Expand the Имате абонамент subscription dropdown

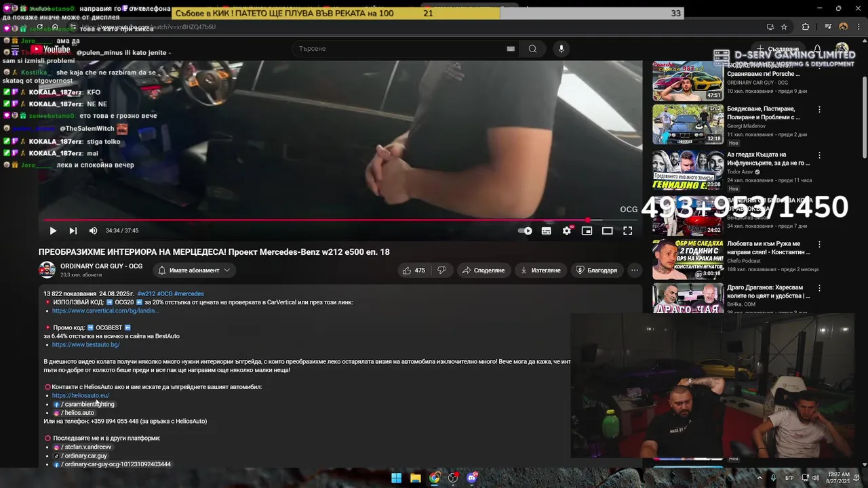pyautogui.click(x=194, y=270)
